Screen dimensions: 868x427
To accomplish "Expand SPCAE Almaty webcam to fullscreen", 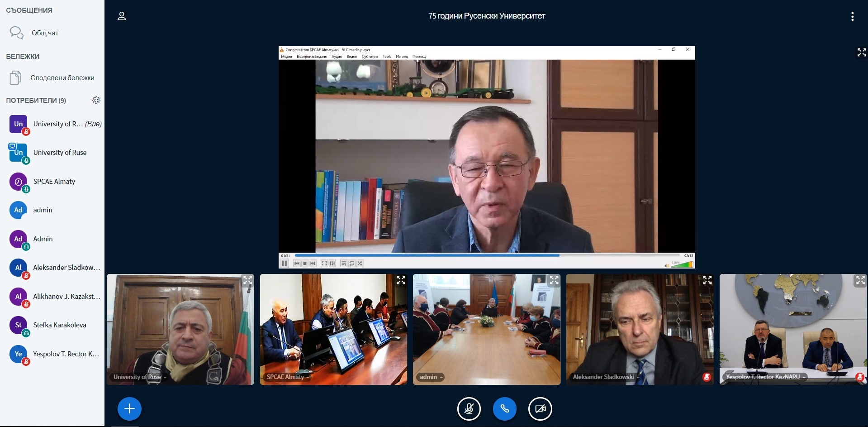I will 401,280.
